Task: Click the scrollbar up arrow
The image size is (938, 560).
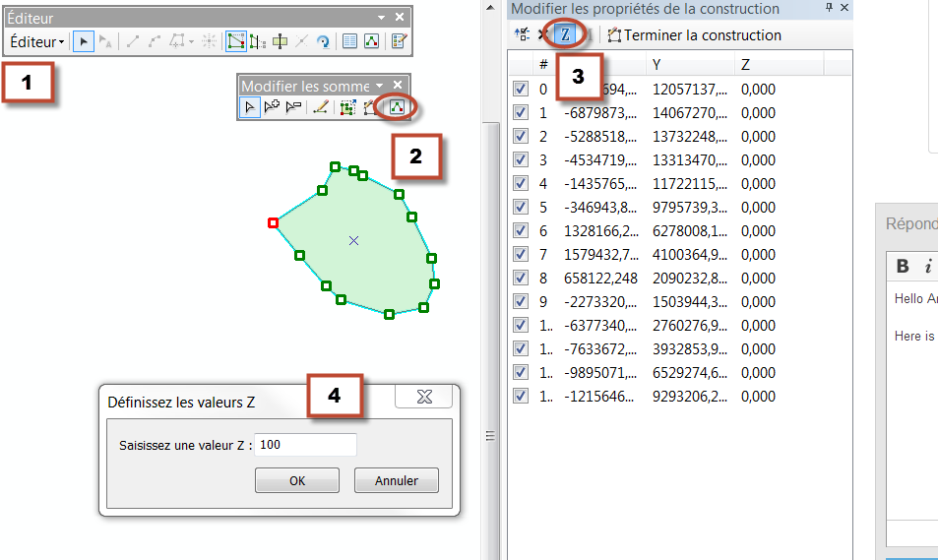Action: click(x=490, y=8)
